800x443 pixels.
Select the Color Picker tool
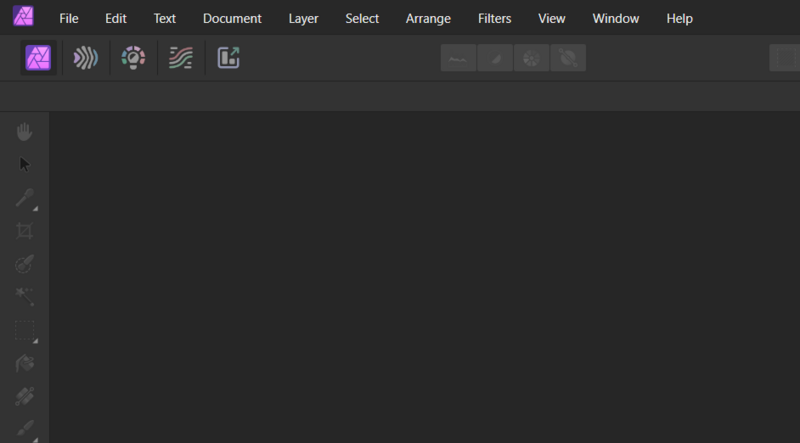click(24, 198)
